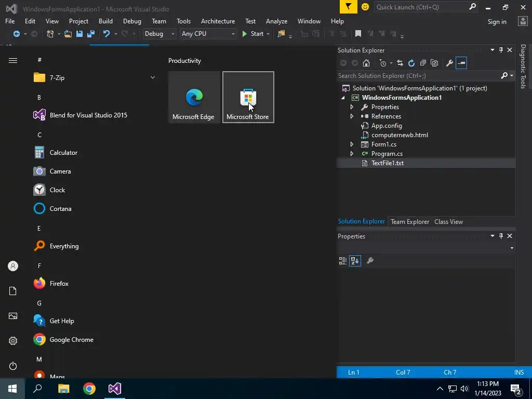This screenshot has height=399, width=532.
Task: Expand the References node in Solution Explorer
Action: [x=352, y=116]
